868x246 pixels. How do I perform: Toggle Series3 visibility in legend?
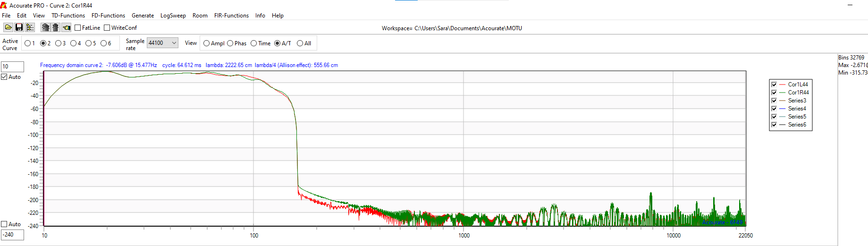[774, 101]
